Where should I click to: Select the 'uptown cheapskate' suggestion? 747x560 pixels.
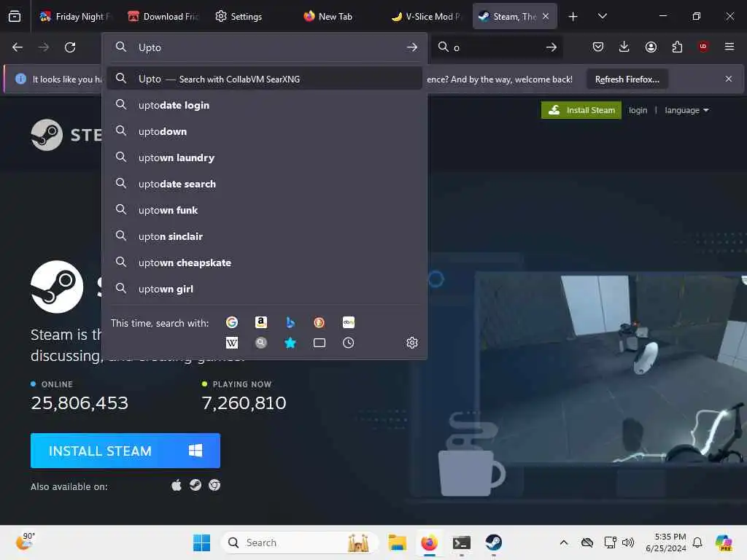tap(264, 262)
